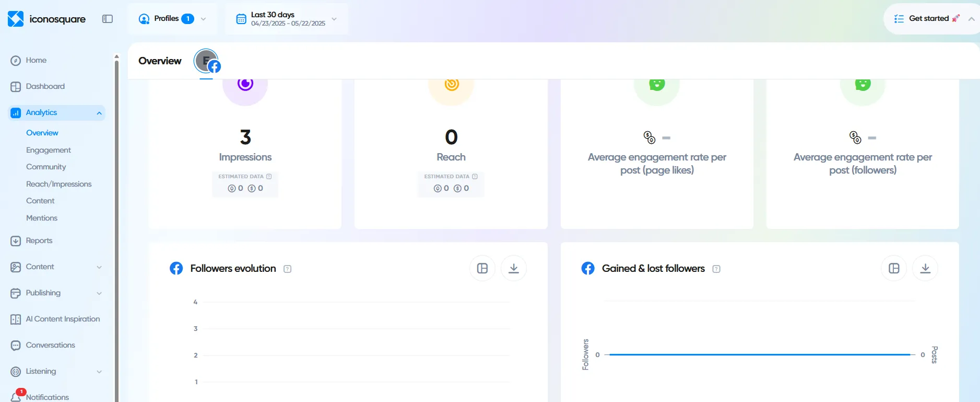
Task: Open the Notifications bell icon
Action: point(16,396)
